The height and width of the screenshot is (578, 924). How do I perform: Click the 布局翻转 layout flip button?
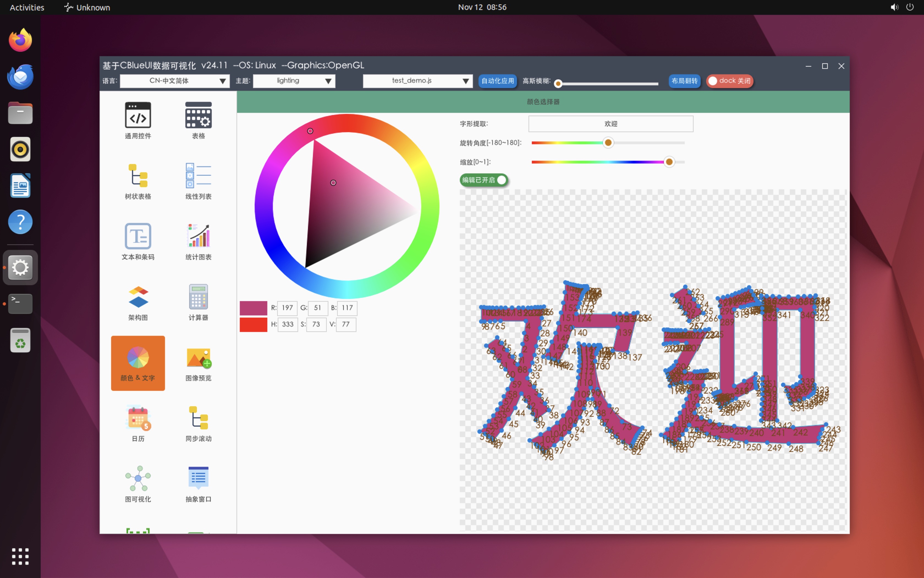click(x=684, y=81)
